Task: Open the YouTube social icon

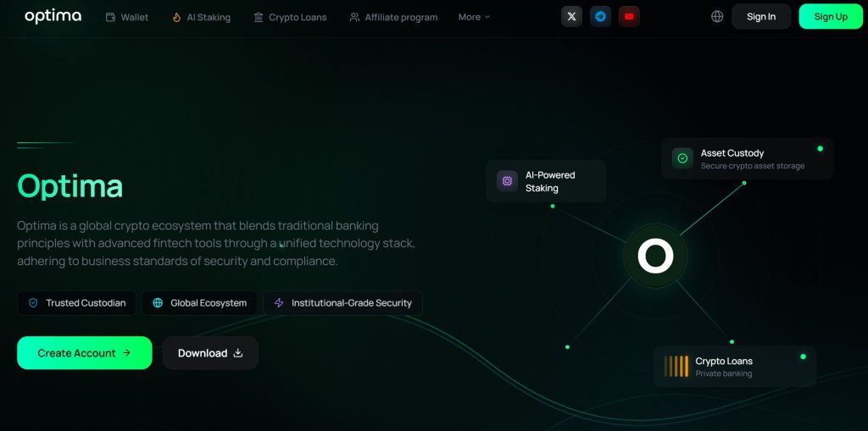Action: pos(629,17)
